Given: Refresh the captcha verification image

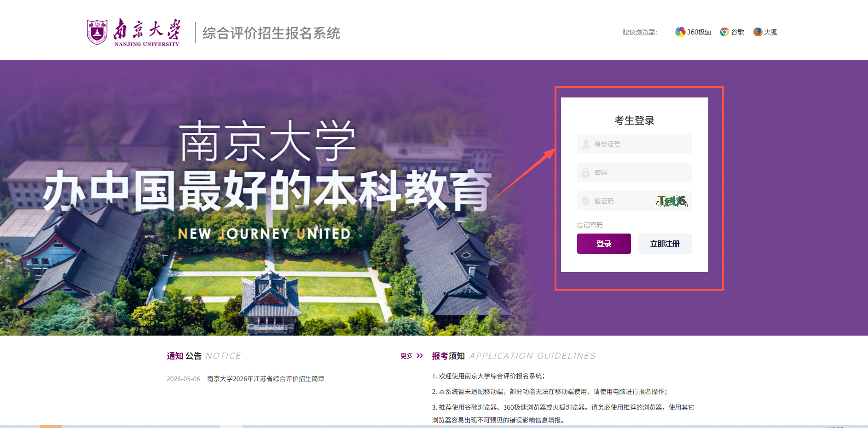Looking at the screenshot, I should pyautogui.click(x=672, y=201).
